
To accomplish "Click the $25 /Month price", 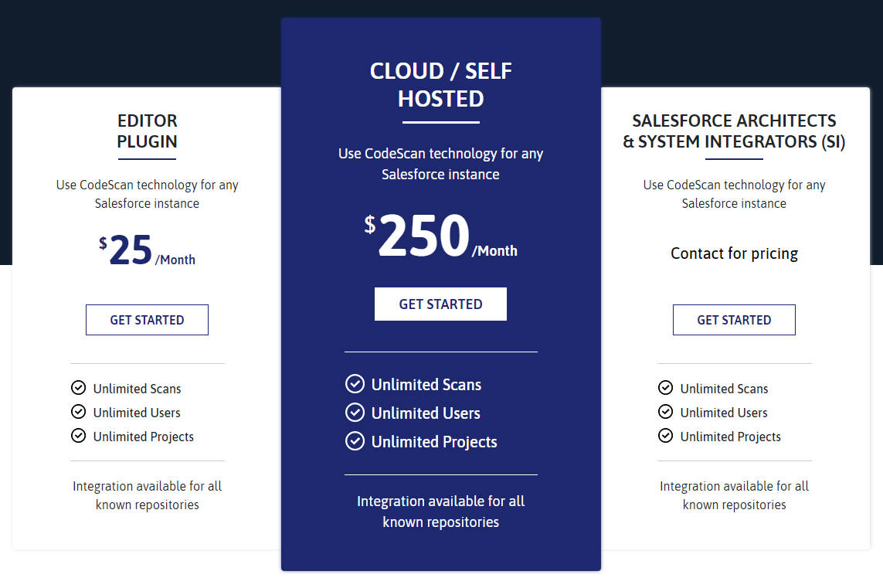I will tap(147, 252).
